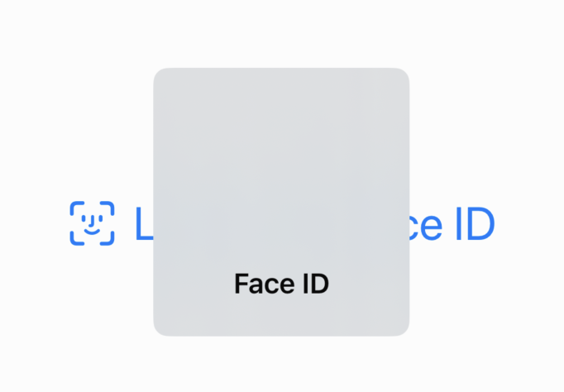Click the white space right of the blue "ID" text
The image size is (564, 392).
click(529, 224)
